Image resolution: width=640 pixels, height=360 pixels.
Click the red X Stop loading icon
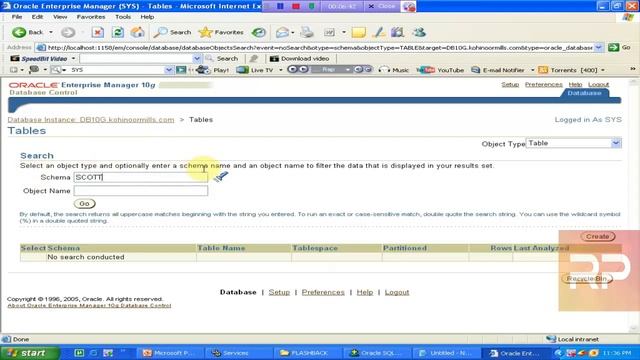click(x=98, y=32)
